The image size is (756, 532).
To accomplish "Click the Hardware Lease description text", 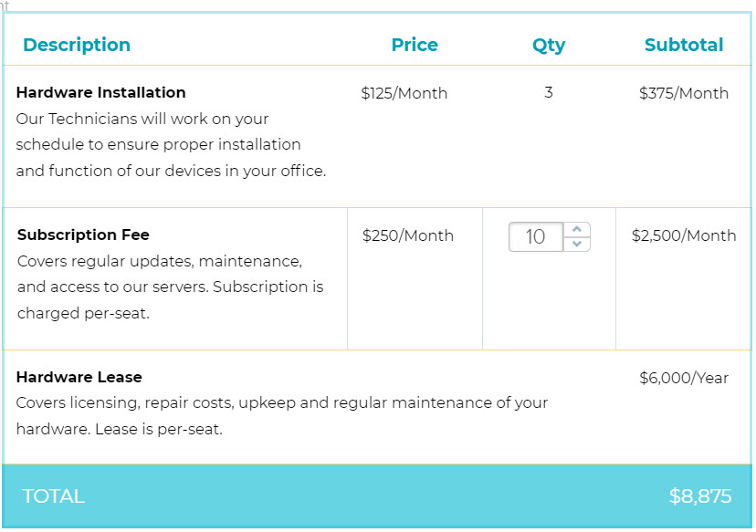I will click(x=281, y=415).
